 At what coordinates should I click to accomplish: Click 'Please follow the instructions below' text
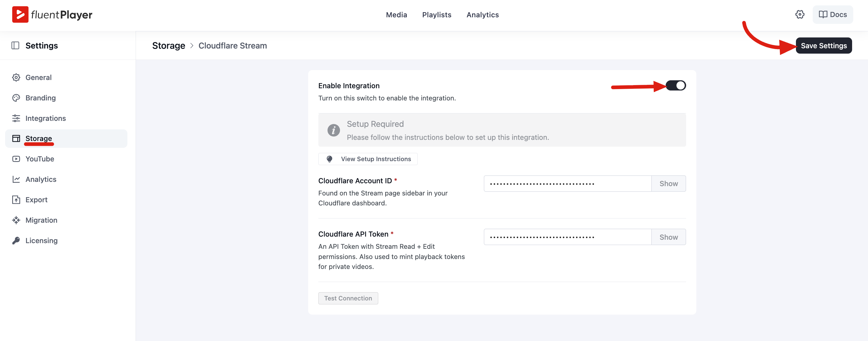[448, 138]
